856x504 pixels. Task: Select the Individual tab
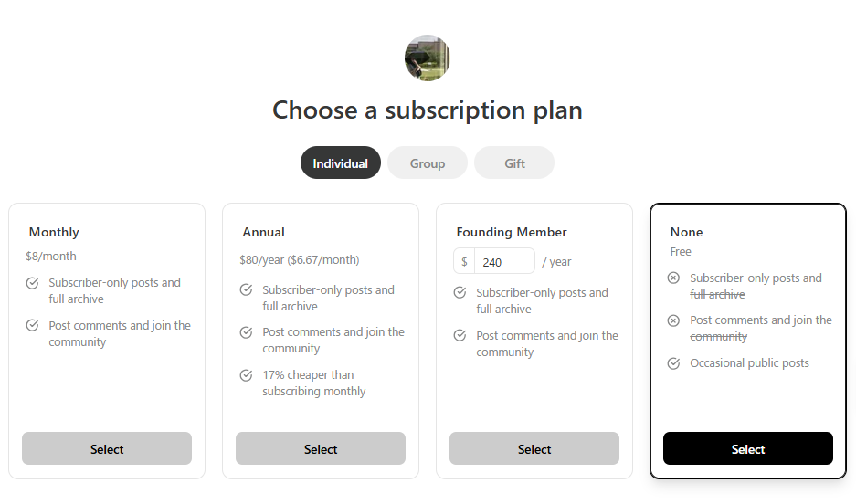(x=340, y=163)
